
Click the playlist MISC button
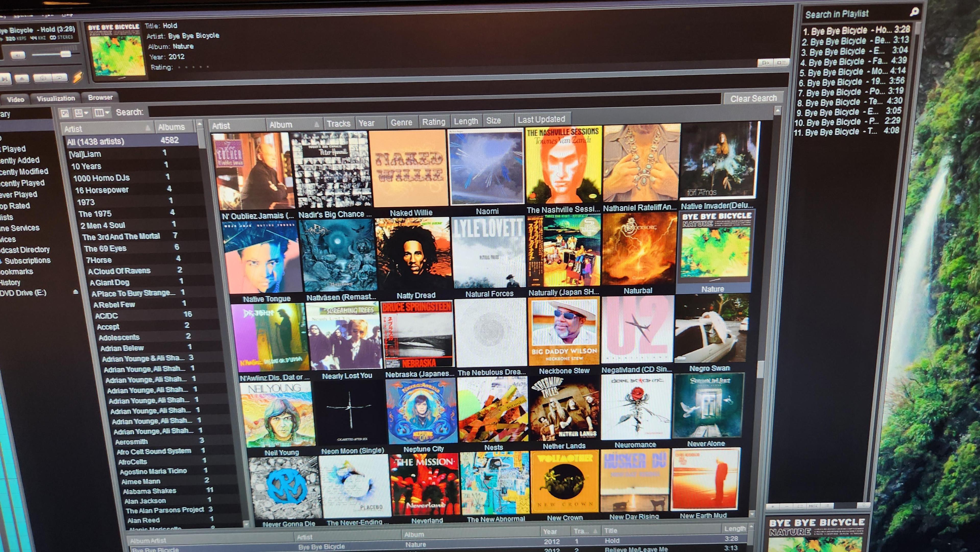(x=813, y=506)
